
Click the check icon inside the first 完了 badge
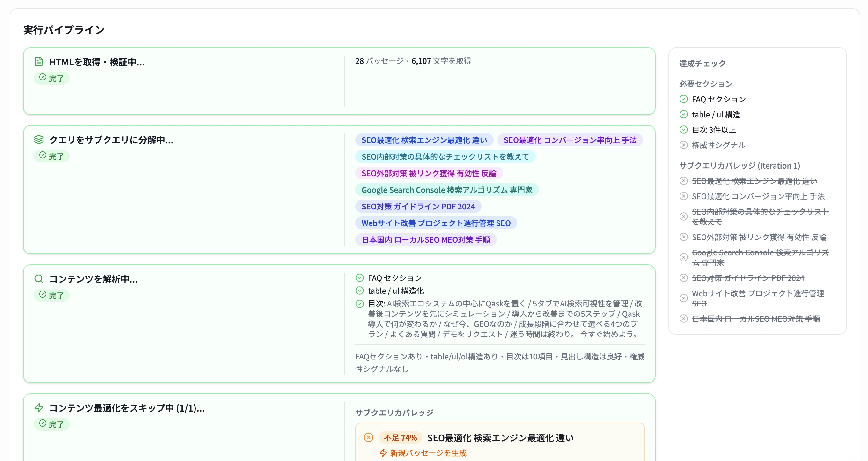(42, 78)
